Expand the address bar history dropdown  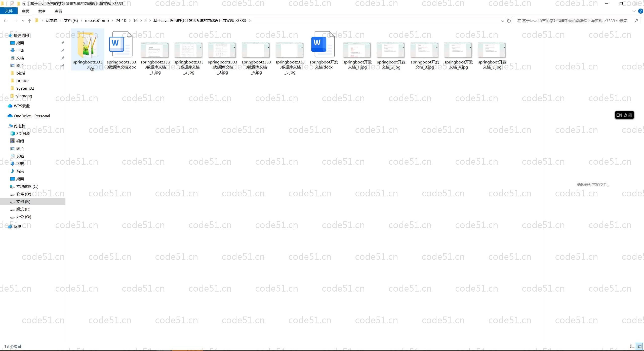(503, 21)
